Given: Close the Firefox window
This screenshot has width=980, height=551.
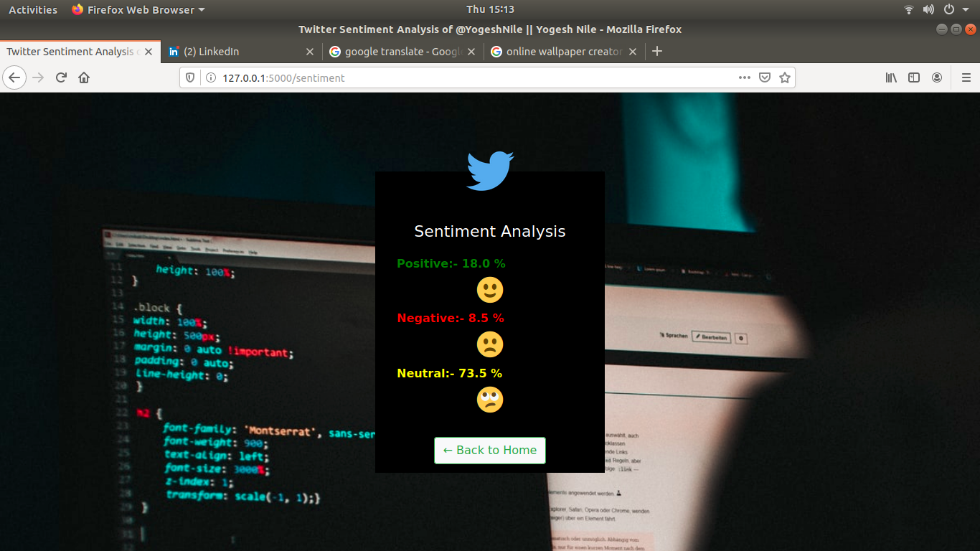Looking at the screenshot, I should 971,29.
